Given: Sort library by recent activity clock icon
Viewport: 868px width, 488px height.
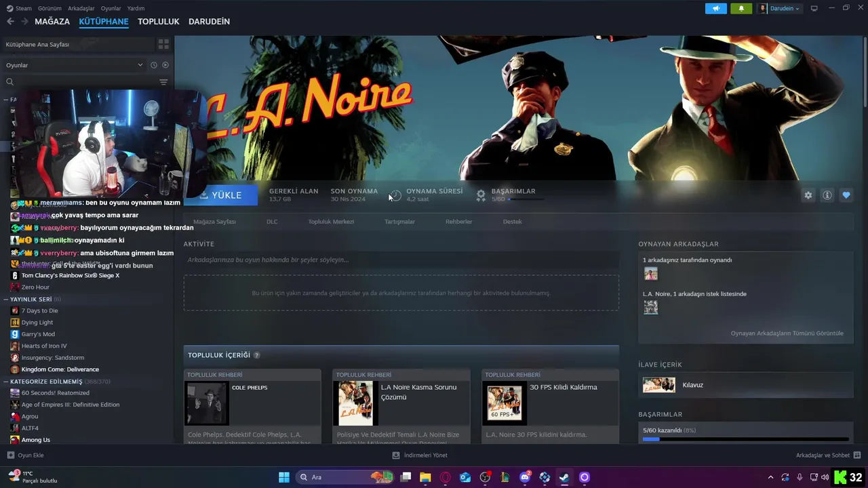Looking at the screenshot, I should 154,65.
